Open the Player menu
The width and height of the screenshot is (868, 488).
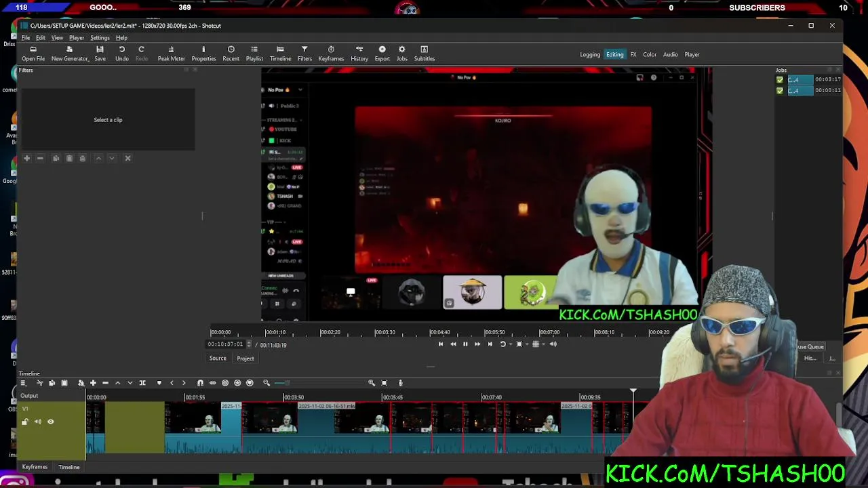[76, 38]
